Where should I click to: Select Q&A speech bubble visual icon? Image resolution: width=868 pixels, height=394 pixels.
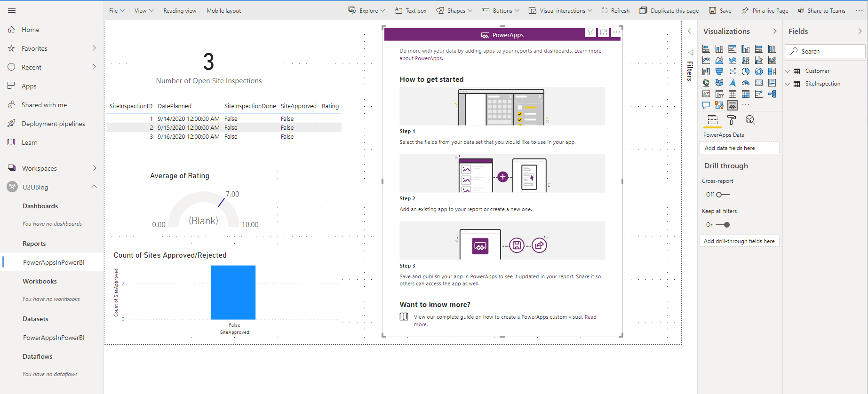click(x=706, y=105)
